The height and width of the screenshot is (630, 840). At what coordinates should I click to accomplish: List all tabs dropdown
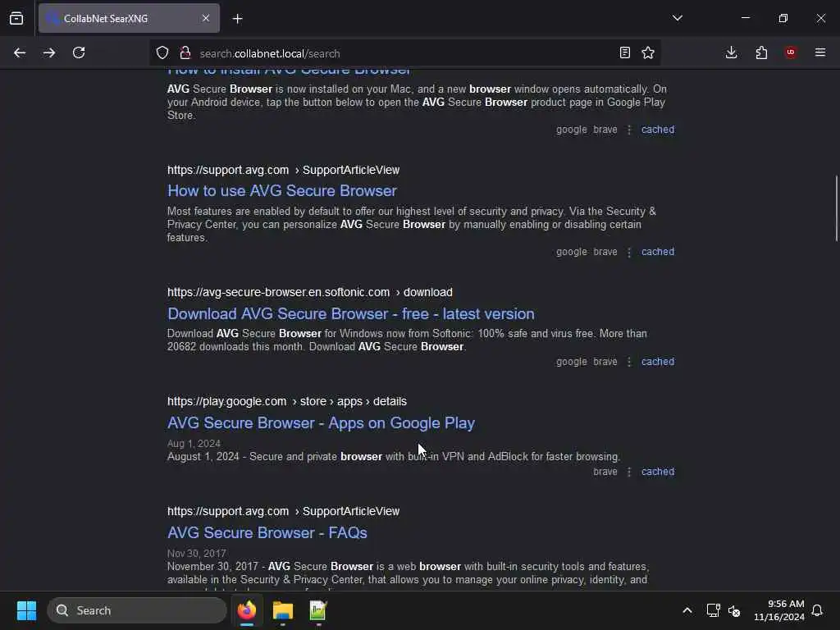[678, 18]
